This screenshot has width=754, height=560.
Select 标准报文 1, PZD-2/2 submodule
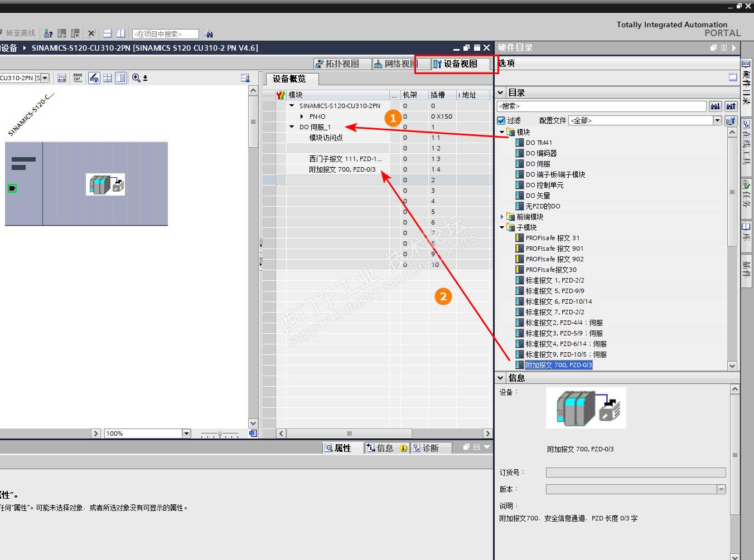(555, 280)
